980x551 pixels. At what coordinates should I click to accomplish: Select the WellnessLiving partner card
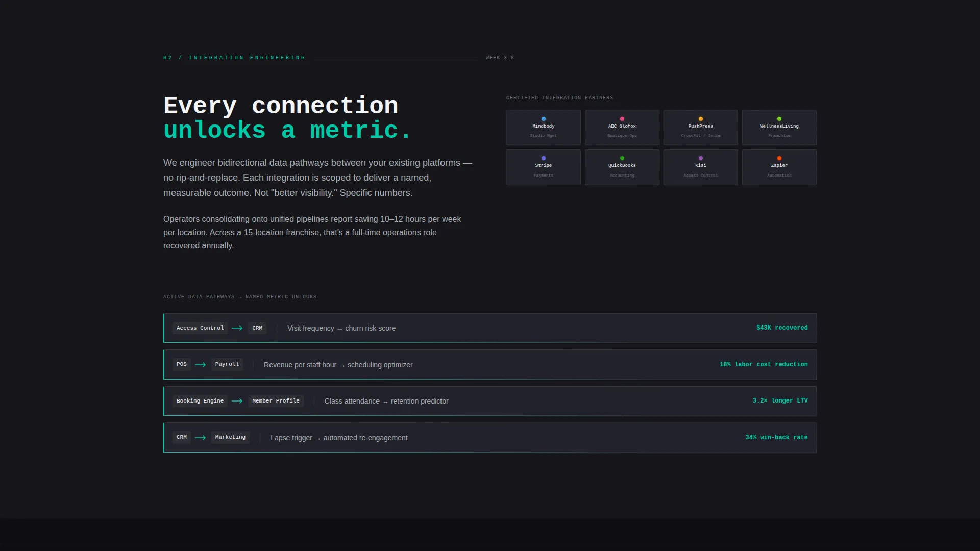(779, 128)
